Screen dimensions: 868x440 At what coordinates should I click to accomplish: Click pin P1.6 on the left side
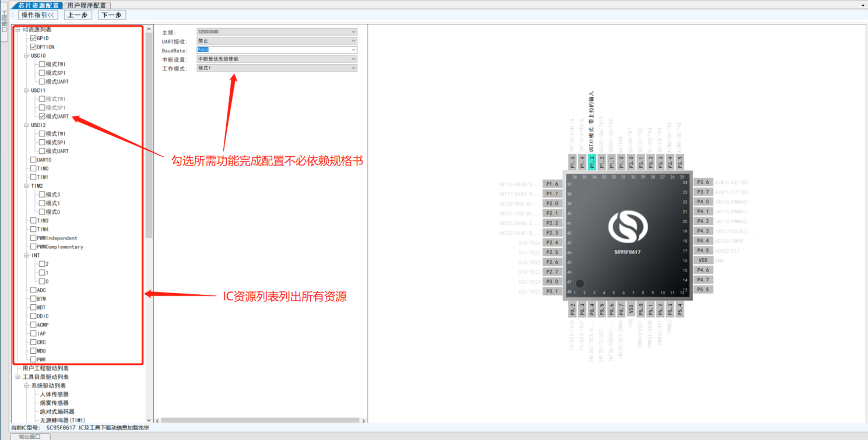[x=552, y=184]
